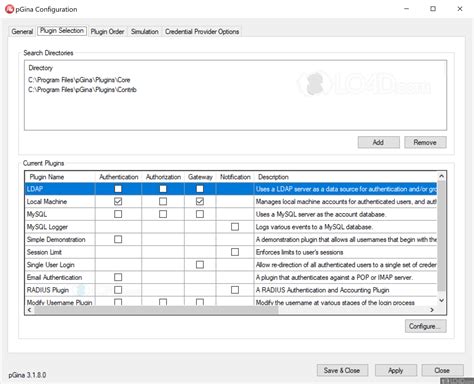This screenshot has height=384, width=474.
Task: Minimize the pGina Configuration window
Action: (407, 9)
